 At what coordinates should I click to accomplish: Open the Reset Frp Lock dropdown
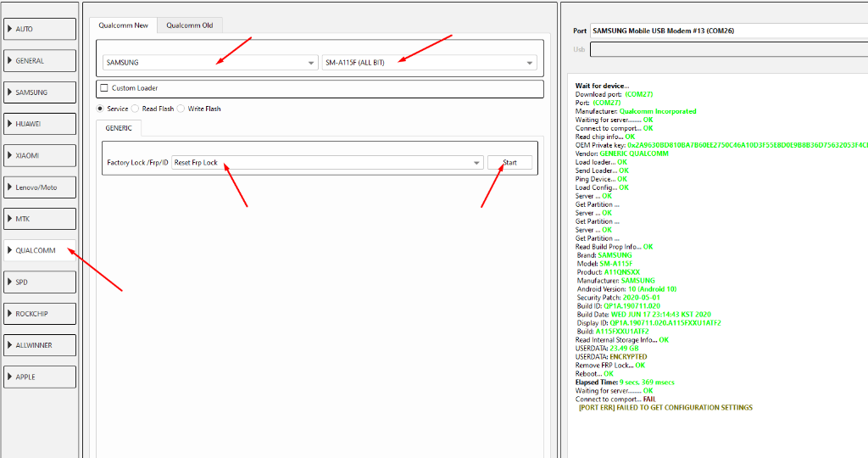[327, 162]
